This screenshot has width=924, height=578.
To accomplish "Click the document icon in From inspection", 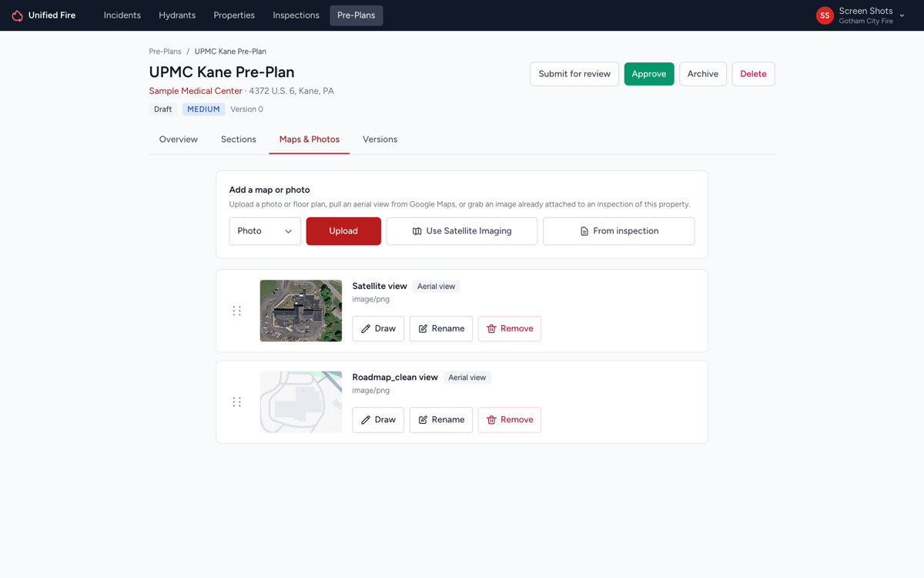I will coord(584,231).
